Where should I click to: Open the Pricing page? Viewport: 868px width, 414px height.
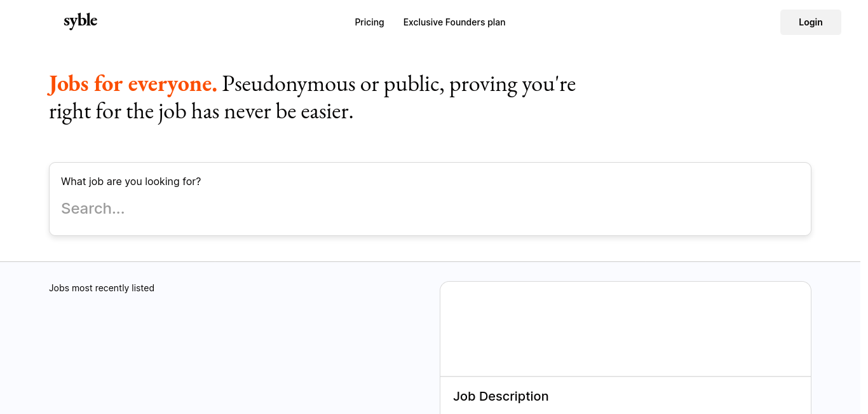[x=369, y=22]
